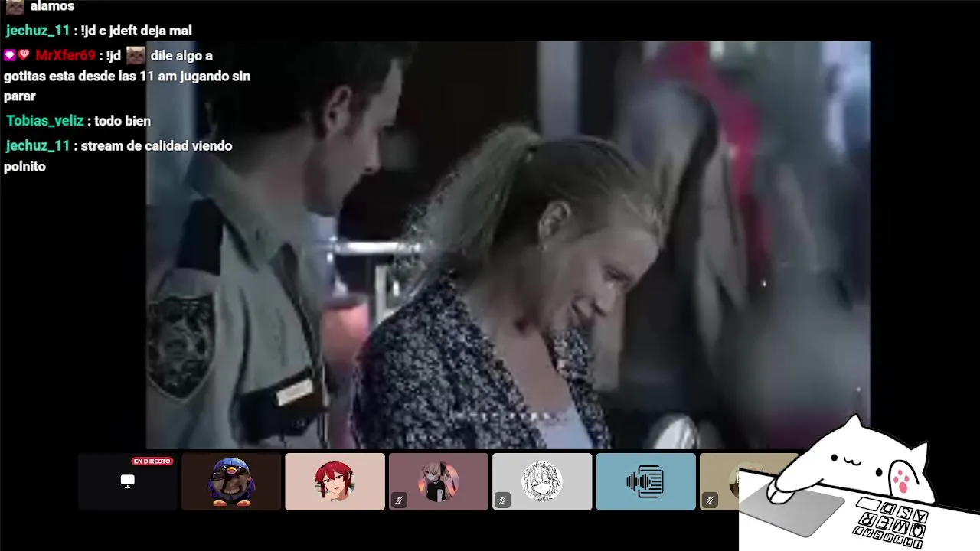Screen dimensions: 980x551
Task: Select the penguin avatar participant tile
Action: [231, 481]
